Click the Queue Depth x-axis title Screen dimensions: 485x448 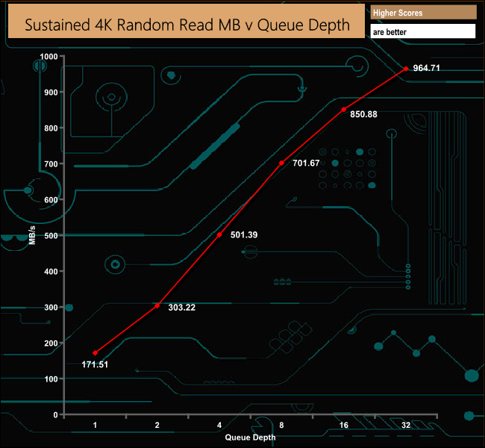(250, 438)
